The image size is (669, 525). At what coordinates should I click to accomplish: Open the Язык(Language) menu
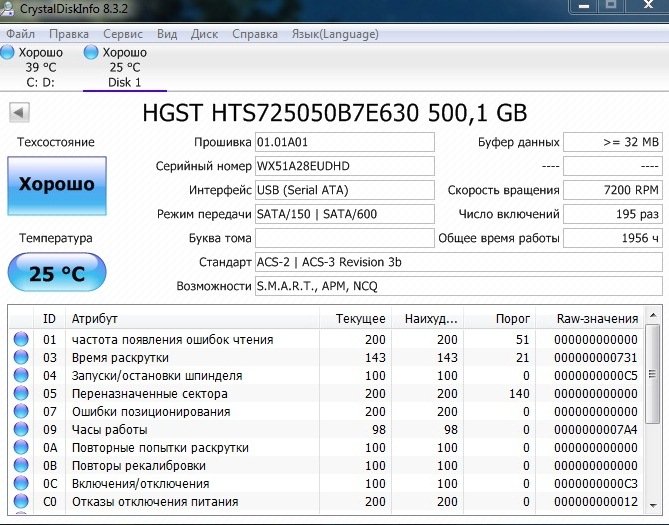pos(335,34)
